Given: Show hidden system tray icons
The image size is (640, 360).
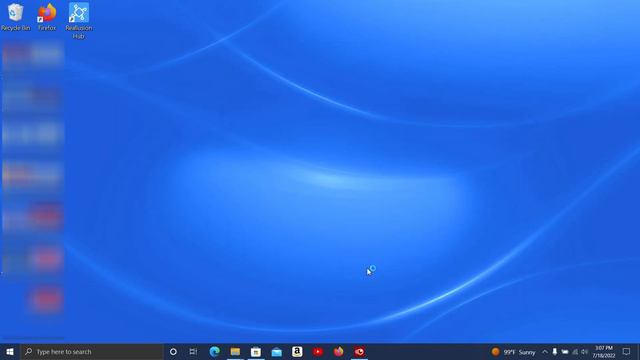Looking at the screenshot, I should 544,351.
